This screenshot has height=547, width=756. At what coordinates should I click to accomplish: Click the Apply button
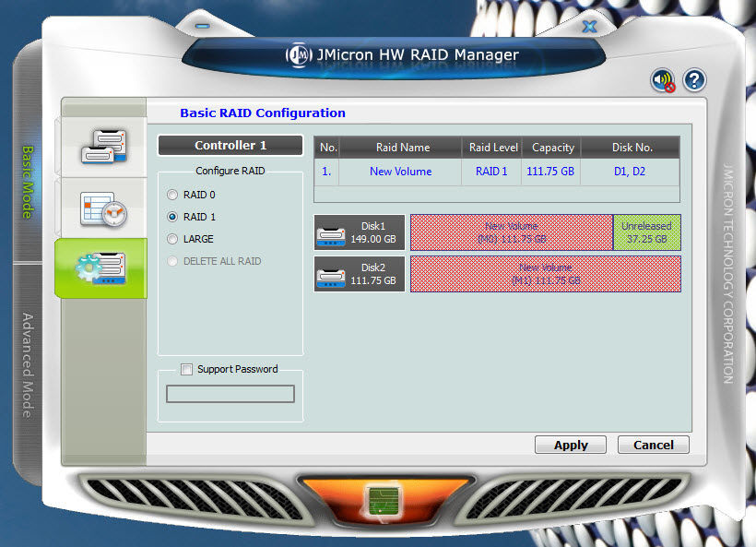coord(571,445)
